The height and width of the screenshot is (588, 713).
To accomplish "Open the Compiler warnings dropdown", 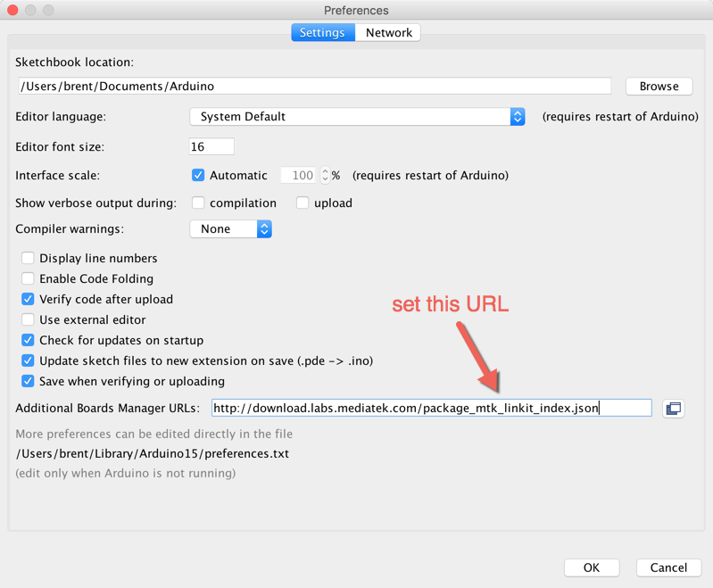I will pyautogui.click(x=230, y=229).
